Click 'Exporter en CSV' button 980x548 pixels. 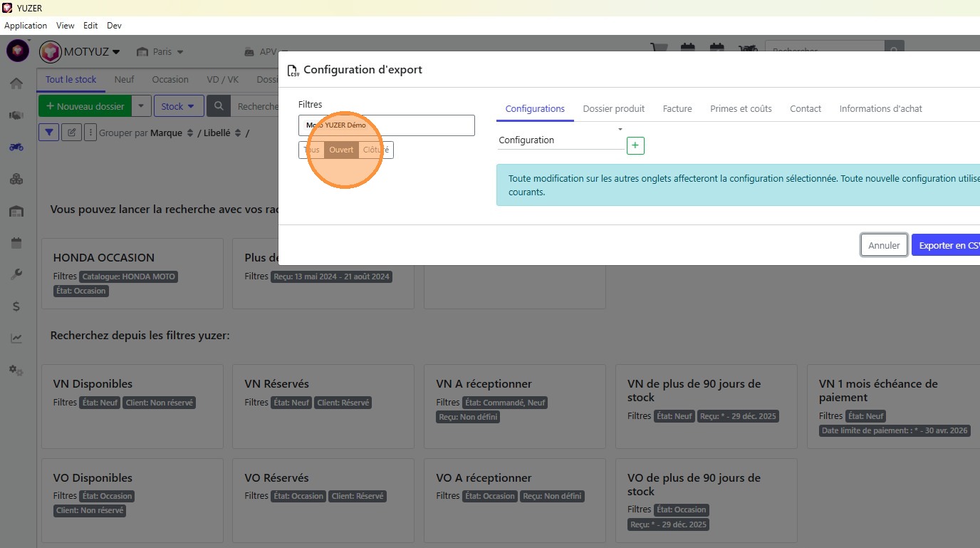[x=947, y=245]
